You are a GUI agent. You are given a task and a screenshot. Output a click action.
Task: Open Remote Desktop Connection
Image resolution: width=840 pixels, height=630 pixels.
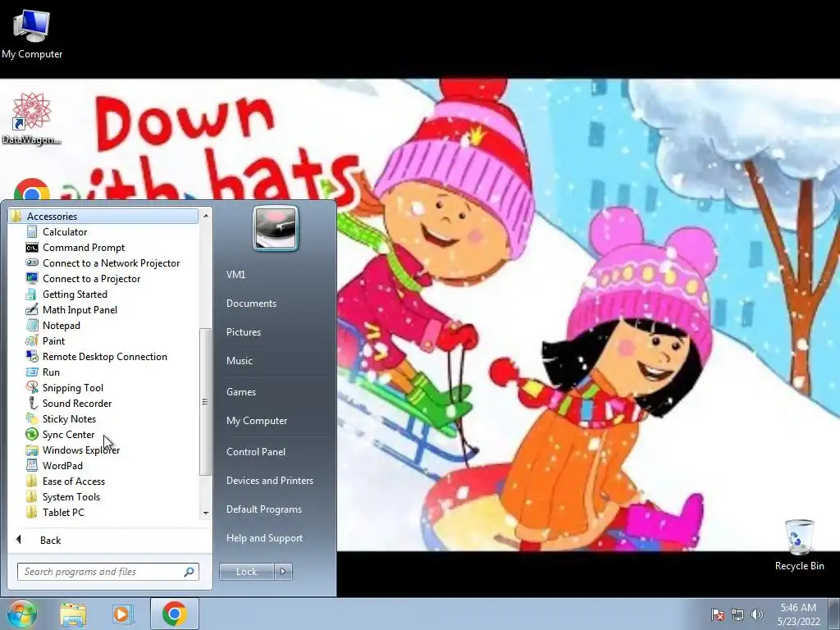pyautogui.click(x=104, y=356)
